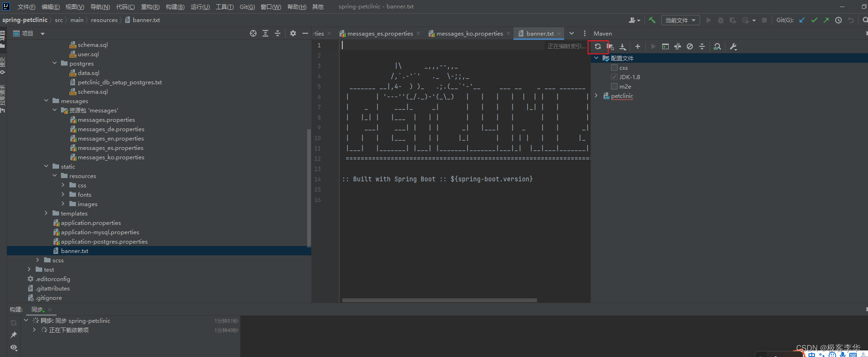This screenshot has width=868, height=357.
Task: Show Git history clock icon
Action: (838, 20)
